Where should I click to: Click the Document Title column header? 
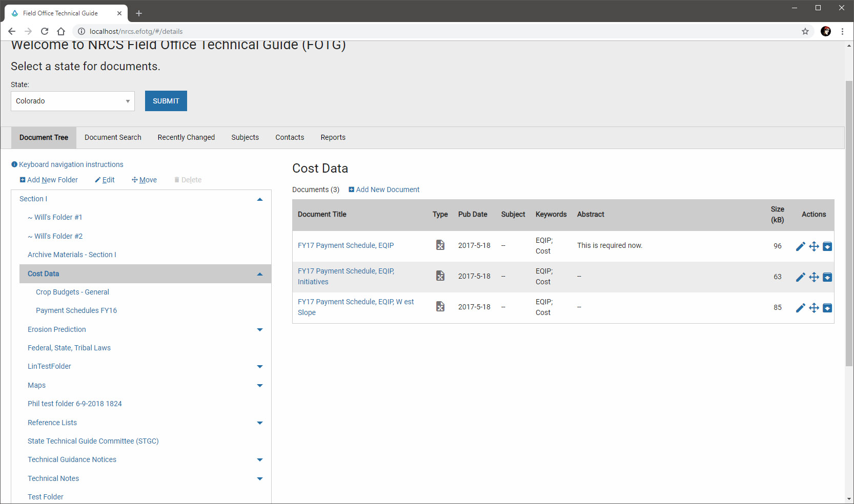pos(322,214)
